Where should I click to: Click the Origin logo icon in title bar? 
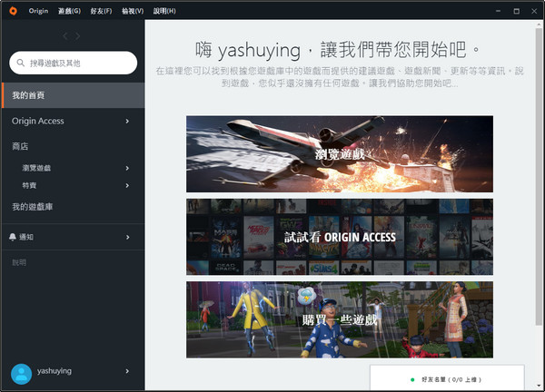click(12, 10)
